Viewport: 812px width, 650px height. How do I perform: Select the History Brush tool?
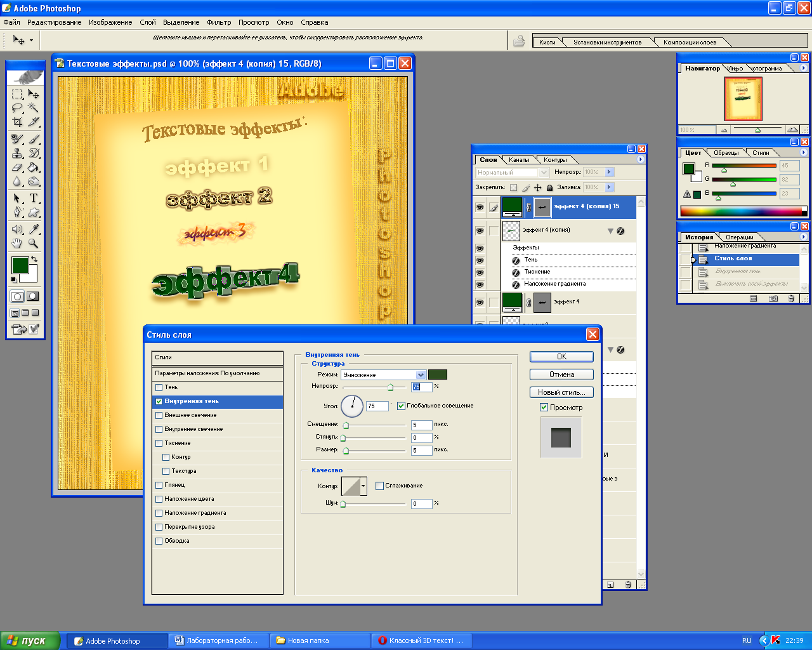click(x=34, y=153)
